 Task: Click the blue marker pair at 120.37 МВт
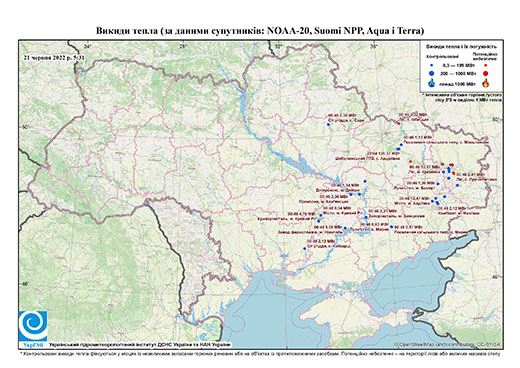click(398, 149)
